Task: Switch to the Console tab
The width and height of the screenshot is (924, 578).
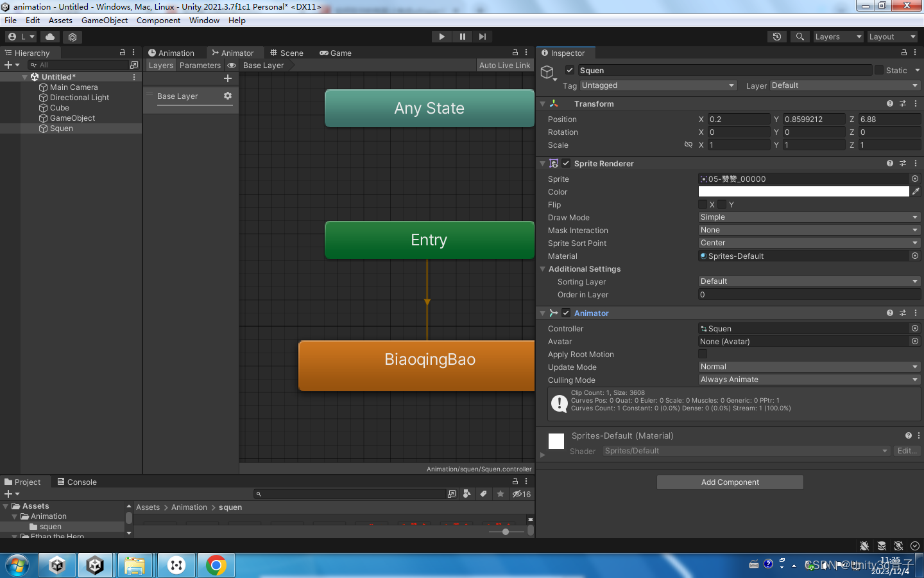Action: coord(77,482)
